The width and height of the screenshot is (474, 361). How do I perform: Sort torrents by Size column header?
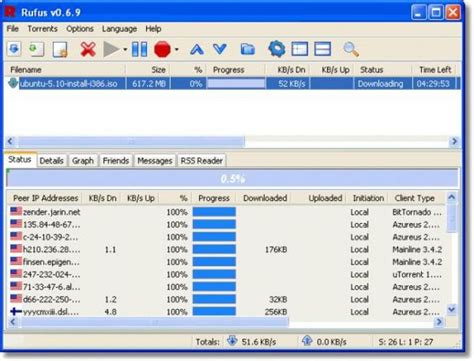148,70
